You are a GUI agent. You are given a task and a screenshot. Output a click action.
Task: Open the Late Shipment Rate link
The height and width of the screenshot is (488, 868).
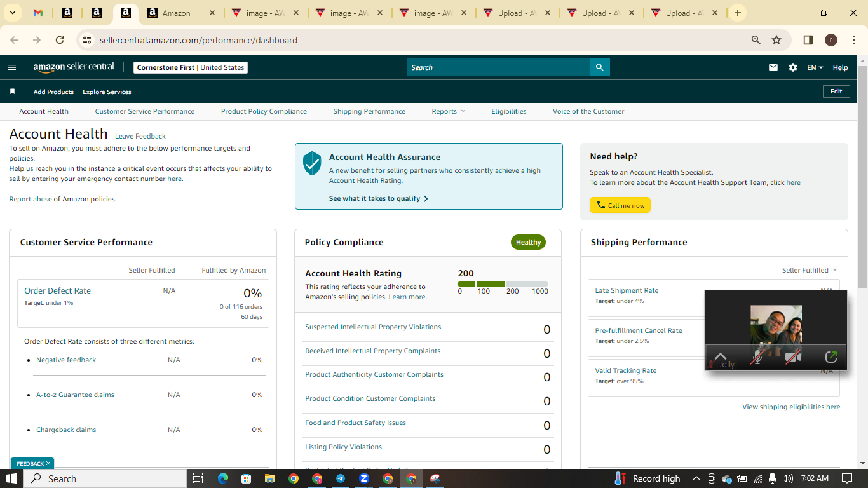coord(627,290)
